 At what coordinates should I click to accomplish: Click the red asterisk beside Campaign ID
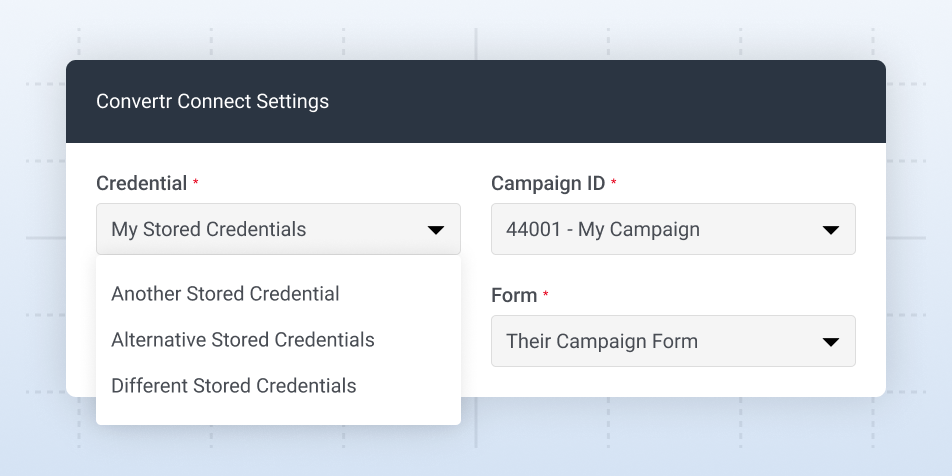coord(614,184)
